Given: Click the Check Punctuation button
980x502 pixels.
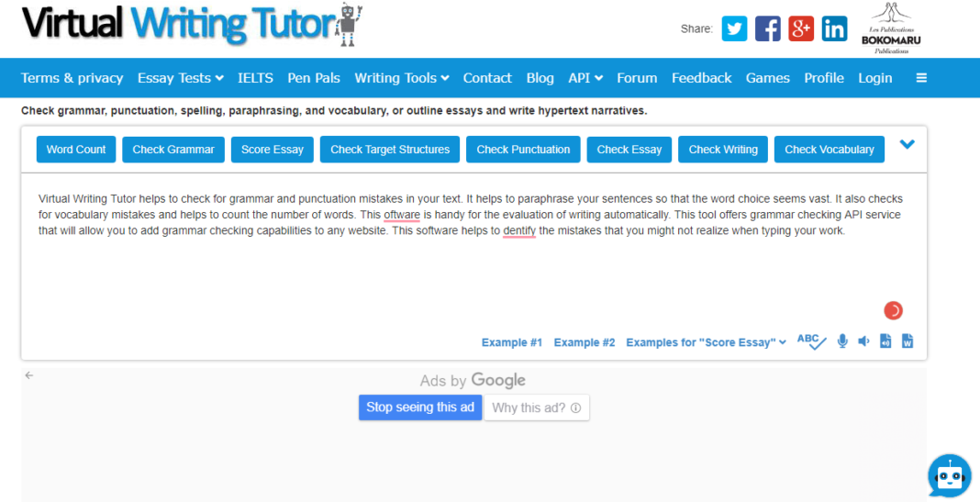Looking at the screenshot, I should coord(523,150).
